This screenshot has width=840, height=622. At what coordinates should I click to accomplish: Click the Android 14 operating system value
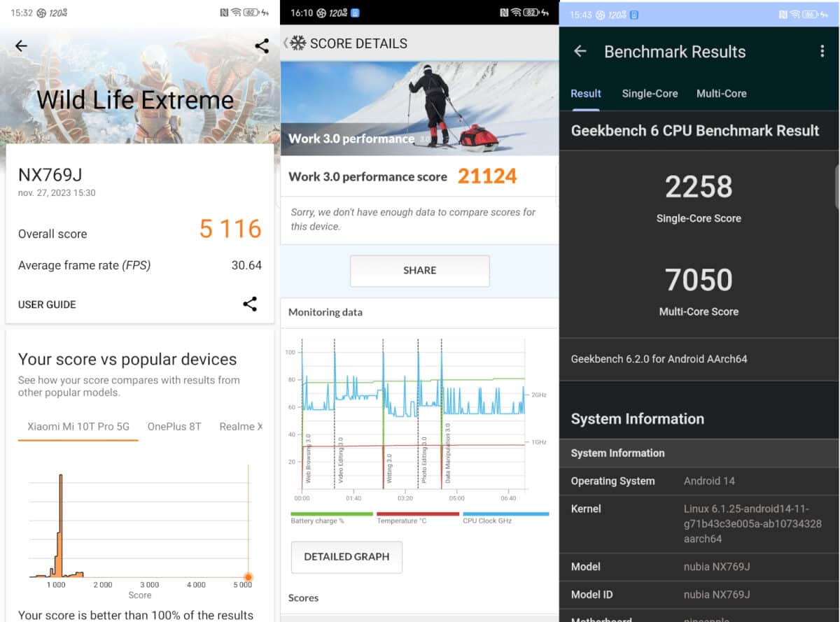[x=709, y=481]
